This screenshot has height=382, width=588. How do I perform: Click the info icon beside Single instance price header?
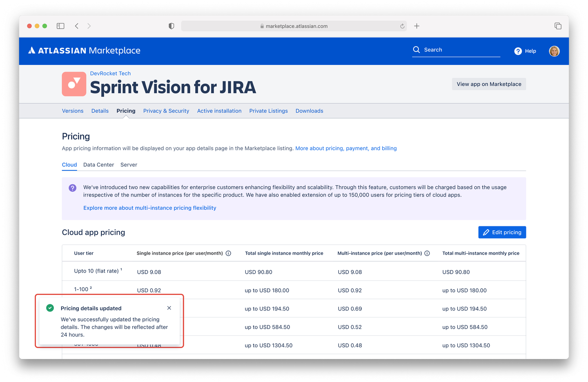point(228,253)
